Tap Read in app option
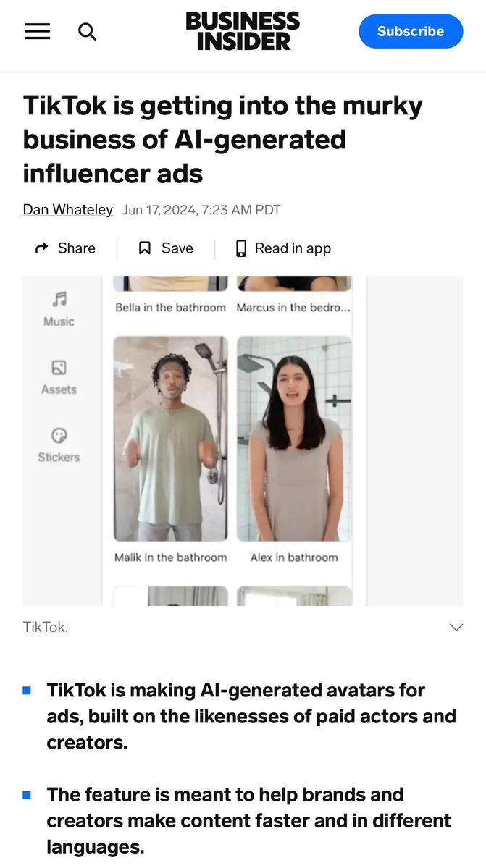Viewport: 486px width, 868px height. pyautogui.click(x=283, y=248)
